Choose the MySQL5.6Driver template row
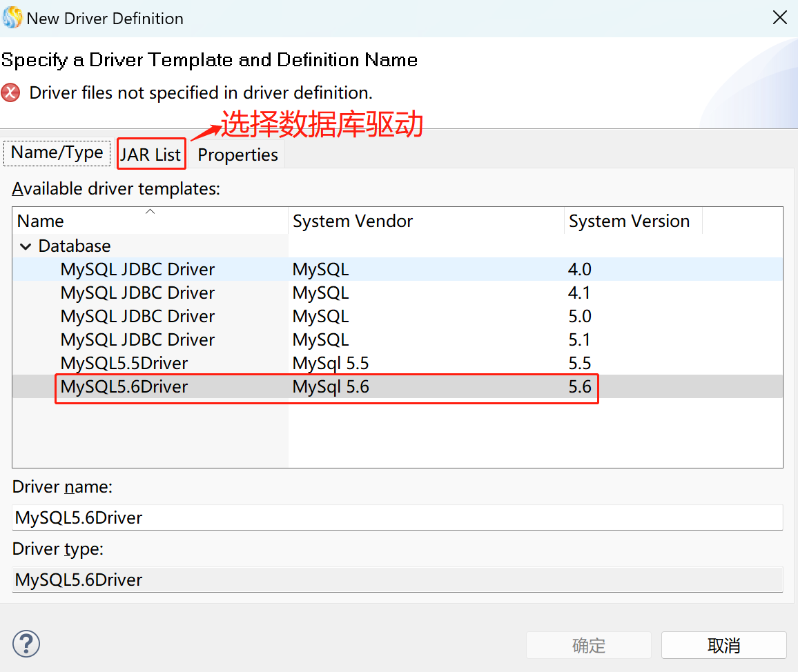This screenshot has height=672, width=798. click(124, 387)
